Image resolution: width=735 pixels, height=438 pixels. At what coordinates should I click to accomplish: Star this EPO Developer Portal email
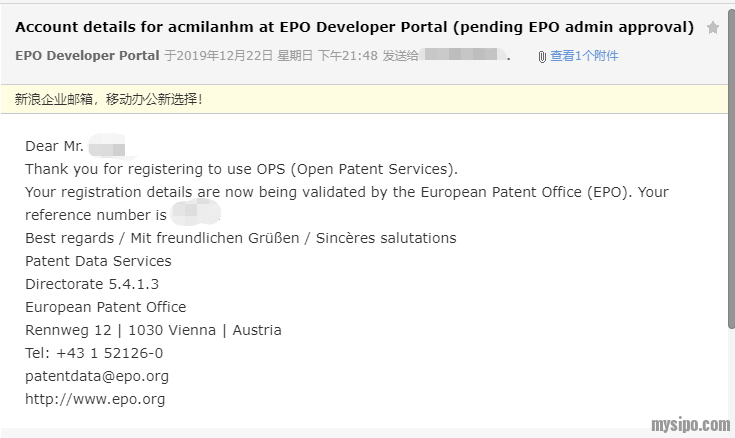tap(713, 28)
